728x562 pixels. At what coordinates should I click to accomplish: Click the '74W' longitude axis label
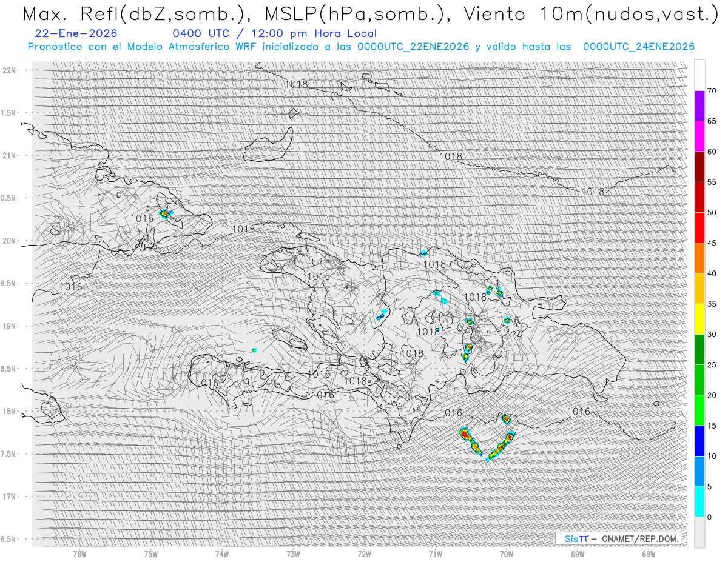tap(222, 555)
